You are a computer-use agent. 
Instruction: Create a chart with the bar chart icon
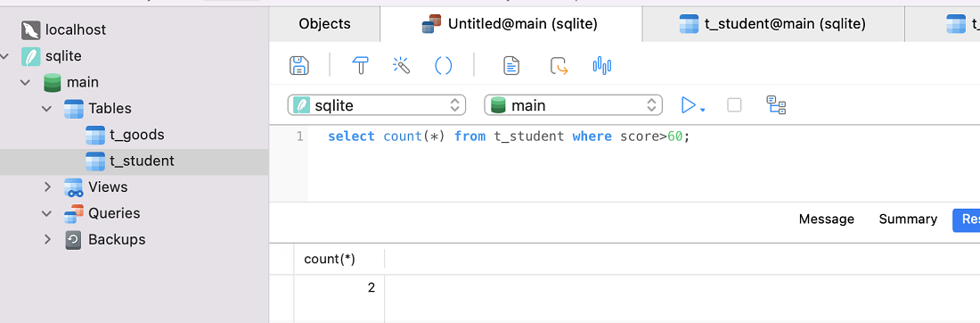coord(602,65)
